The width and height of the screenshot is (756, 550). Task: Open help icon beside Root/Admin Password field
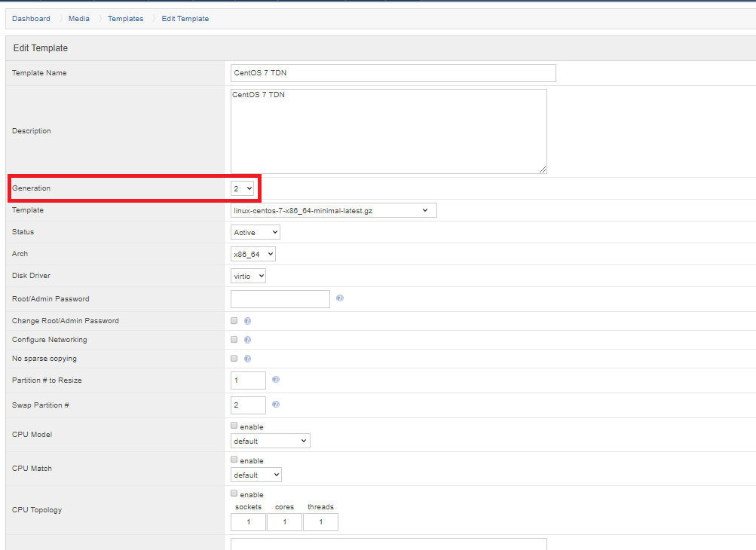tap(340, 298)
